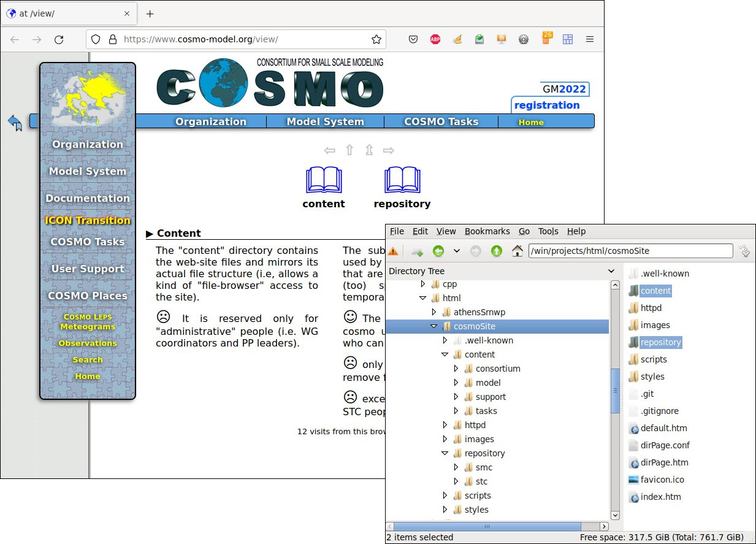This screenshot has width=756, height=544.
Task: Expand the httpd folder tree node
Action: pos(445,424)
